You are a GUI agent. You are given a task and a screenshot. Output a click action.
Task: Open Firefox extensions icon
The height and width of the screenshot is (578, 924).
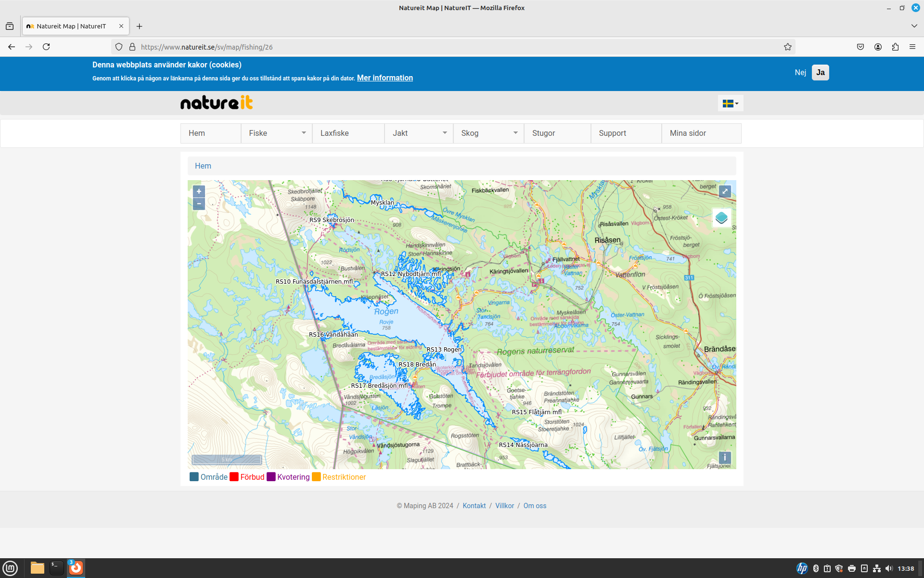tap(895, 47)
